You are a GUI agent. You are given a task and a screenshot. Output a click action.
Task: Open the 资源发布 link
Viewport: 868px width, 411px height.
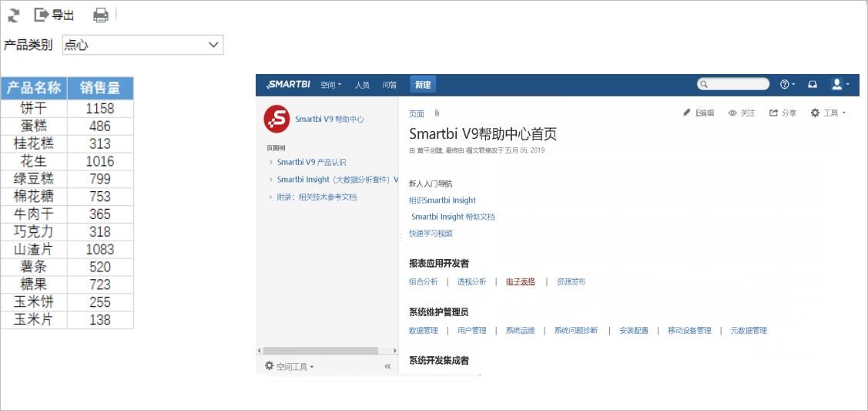coord(571,281)
